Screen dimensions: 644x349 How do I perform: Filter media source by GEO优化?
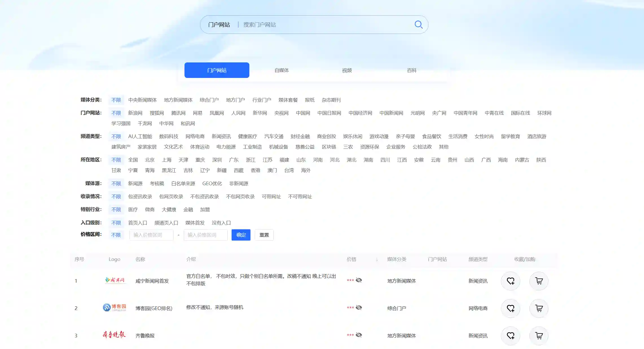[212, 184]
